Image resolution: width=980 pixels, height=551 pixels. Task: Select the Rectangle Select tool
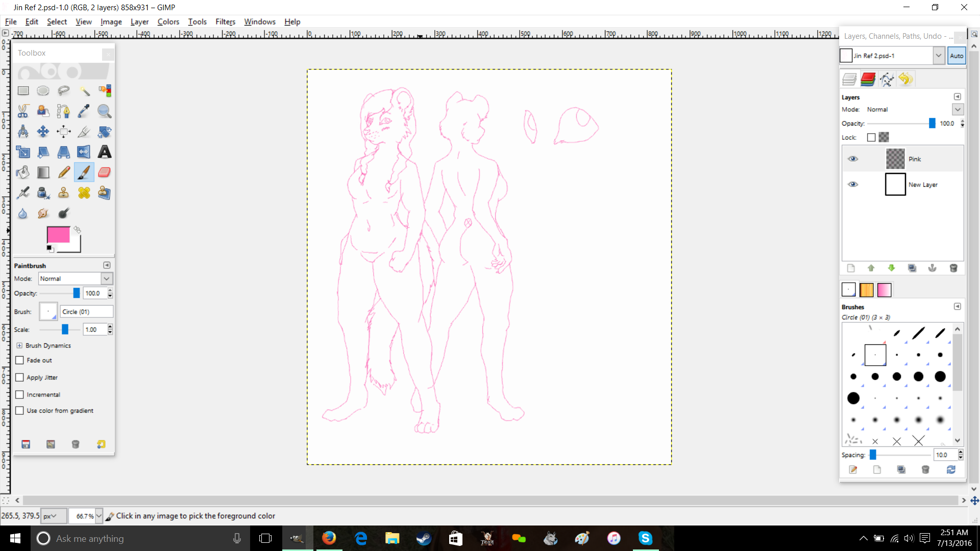click(x=23, y=91)
